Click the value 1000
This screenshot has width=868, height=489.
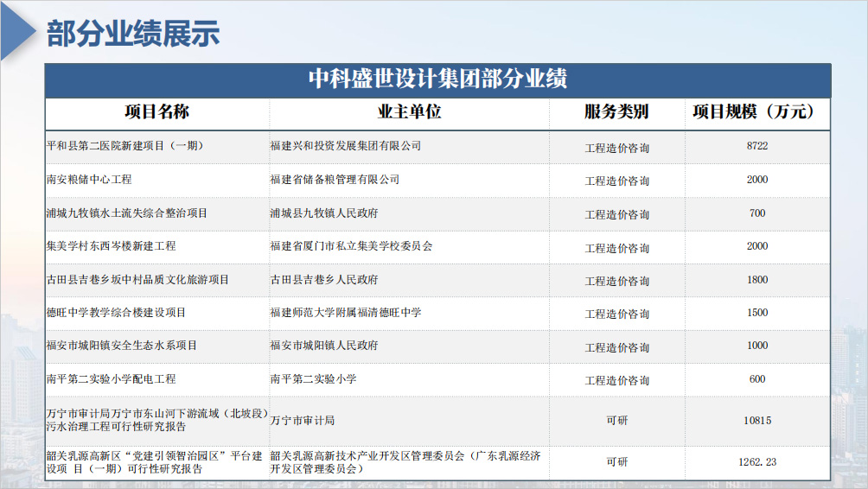click(757, 346)
